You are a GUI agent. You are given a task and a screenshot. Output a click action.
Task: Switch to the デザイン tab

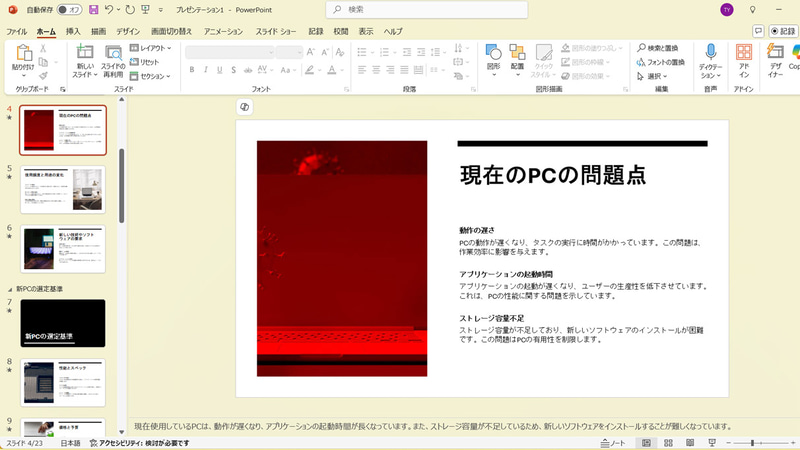click(128, 32)
